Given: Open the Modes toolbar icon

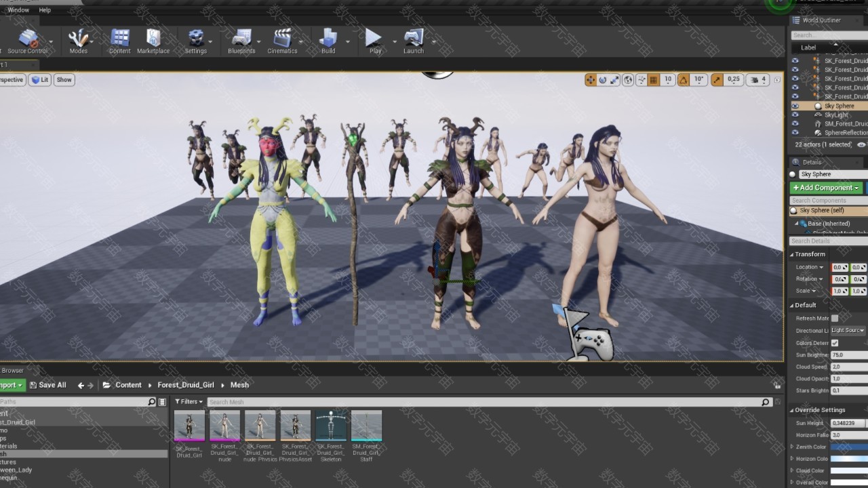Looking at the screenshot, I should click(x=79, y=41).
